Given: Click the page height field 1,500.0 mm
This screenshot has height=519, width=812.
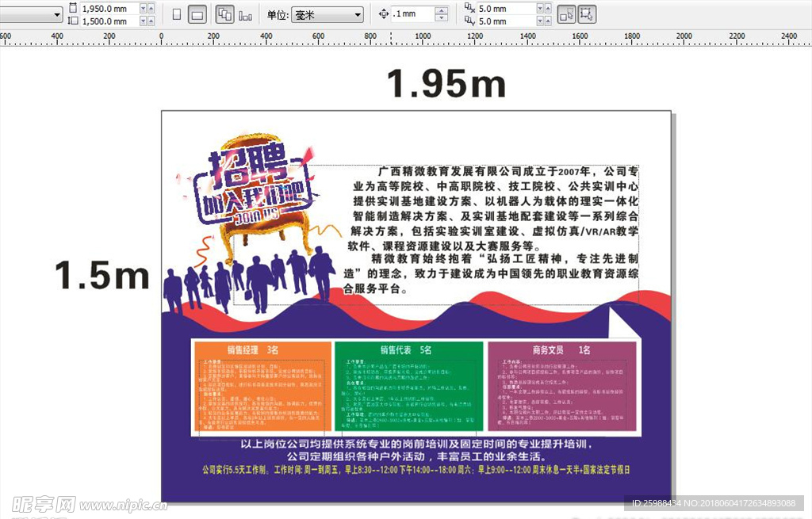Looking at the screenshot, I should tap(108, 21).
